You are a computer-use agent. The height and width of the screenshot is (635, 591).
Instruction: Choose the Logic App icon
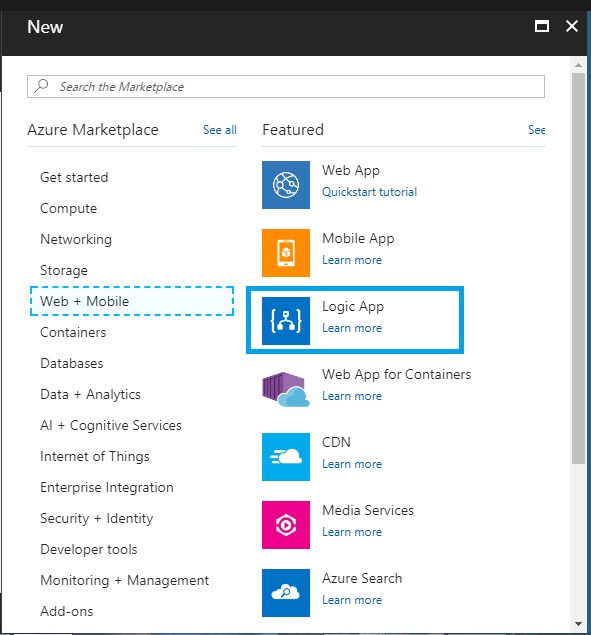point(286,321)
